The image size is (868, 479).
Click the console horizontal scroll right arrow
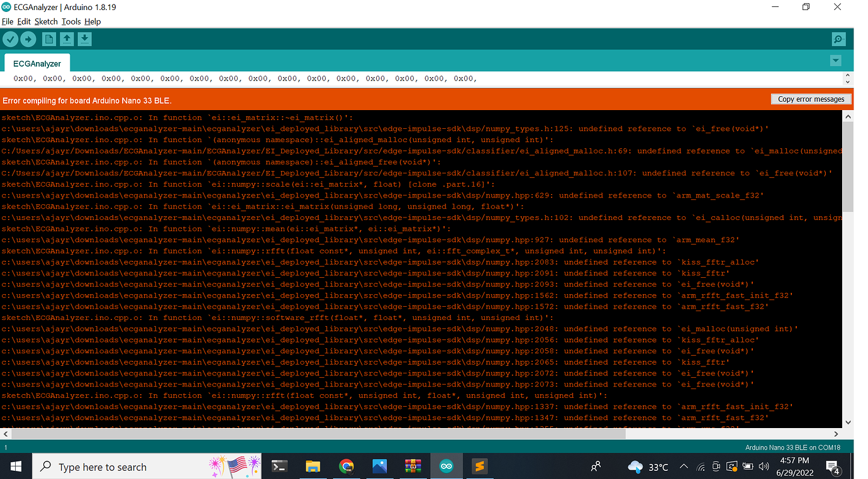click(x=837, y=434)
